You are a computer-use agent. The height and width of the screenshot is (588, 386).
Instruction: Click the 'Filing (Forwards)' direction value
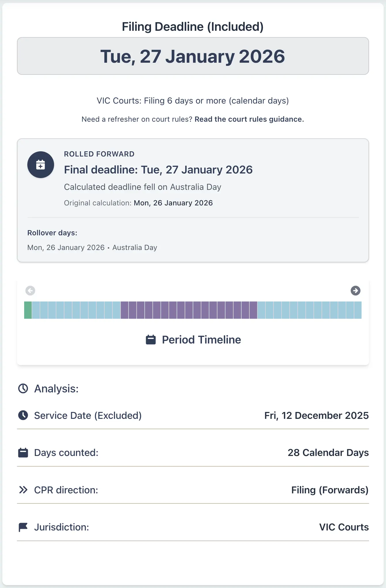tap(330, 490)
